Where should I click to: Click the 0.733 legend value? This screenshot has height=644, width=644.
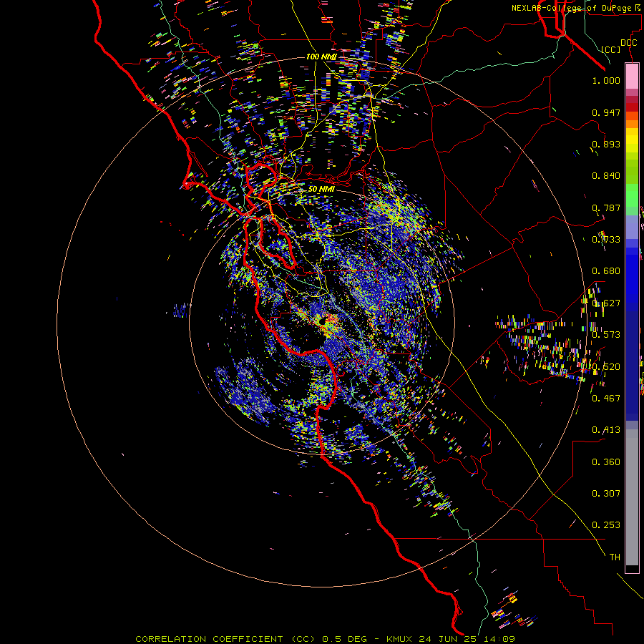(x=606, y=240)
